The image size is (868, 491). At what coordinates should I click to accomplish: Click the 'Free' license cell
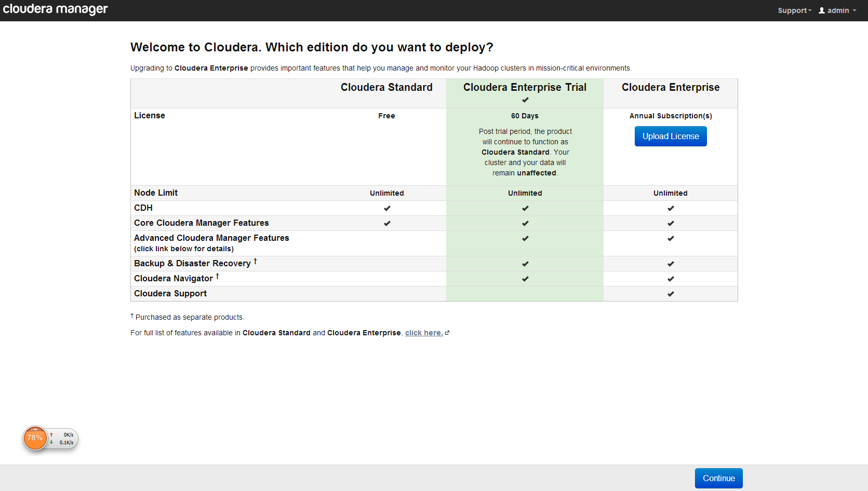point(386,116)
